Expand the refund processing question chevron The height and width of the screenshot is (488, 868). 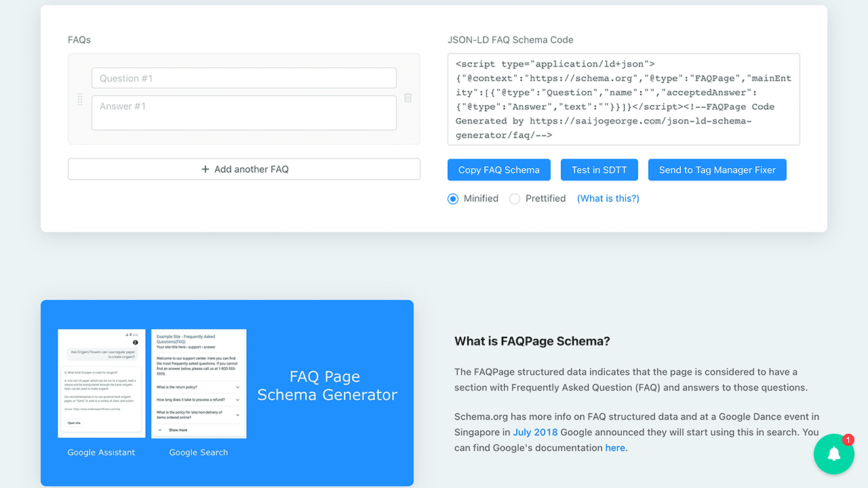(x=237, y=399)
